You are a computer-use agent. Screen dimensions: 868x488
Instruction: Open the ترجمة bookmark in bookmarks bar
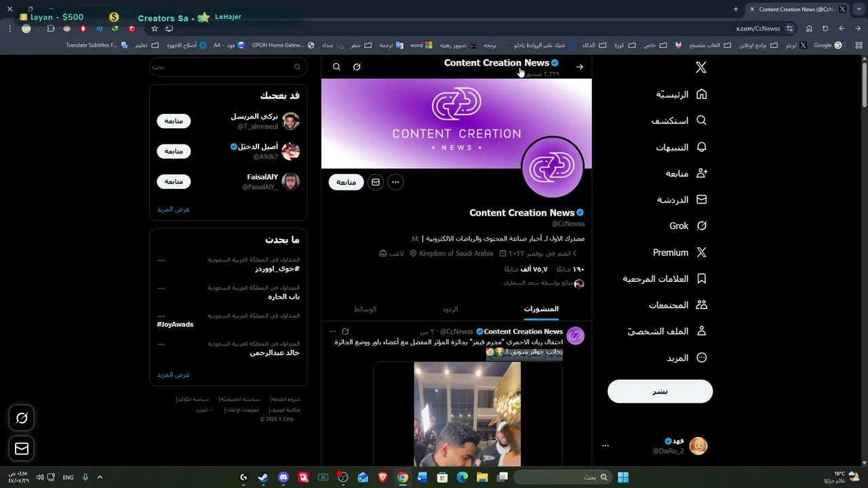pos(391,45)
